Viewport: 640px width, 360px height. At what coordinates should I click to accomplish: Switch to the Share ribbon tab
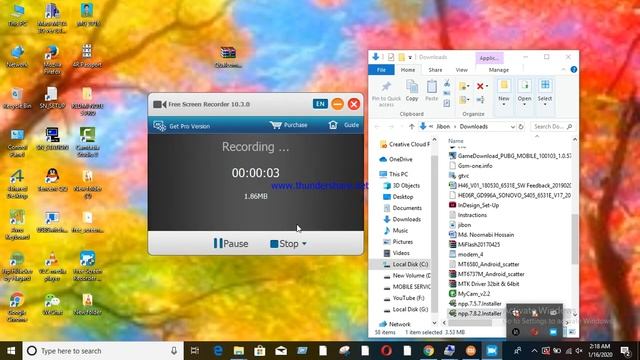[x=435, y=70]
